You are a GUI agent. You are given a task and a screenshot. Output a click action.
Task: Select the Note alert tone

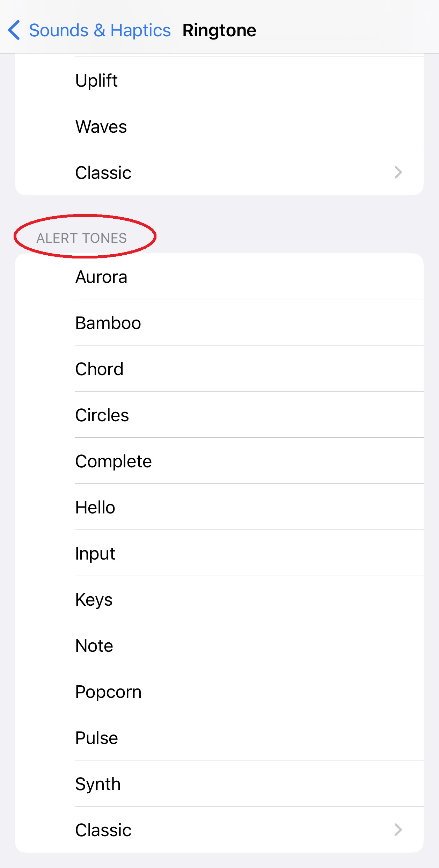(x=219, y=645)
